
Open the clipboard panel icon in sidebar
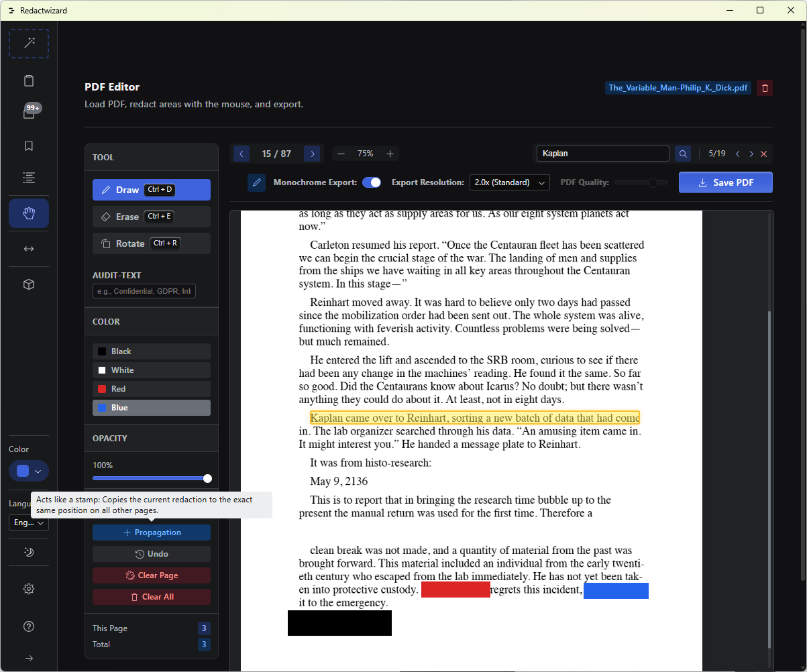pyautogui.click(x=29, y=81)
